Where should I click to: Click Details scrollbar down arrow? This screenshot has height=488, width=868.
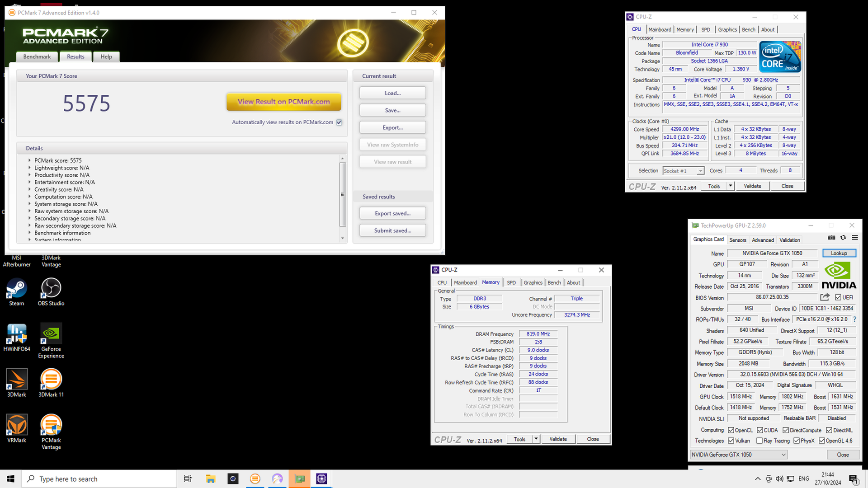point(342,238)
